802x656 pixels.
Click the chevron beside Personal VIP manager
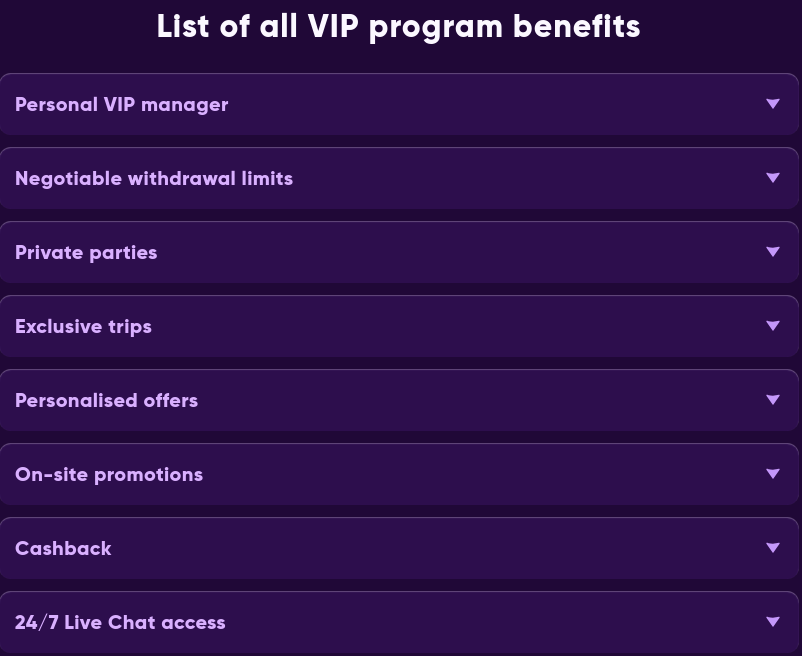772,103
